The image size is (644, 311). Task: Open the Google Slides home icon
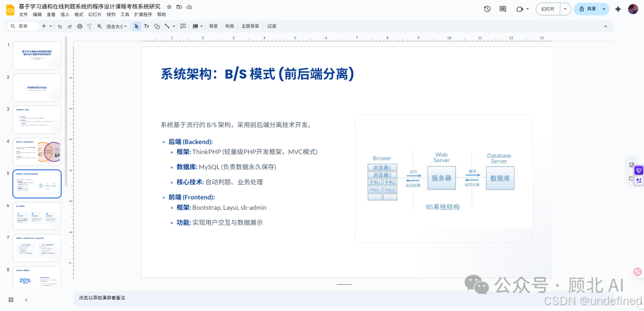coord(10,10)
